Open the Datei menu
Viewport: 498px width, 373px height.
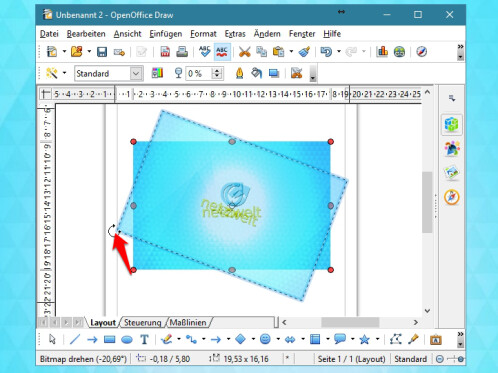[49, 34]
